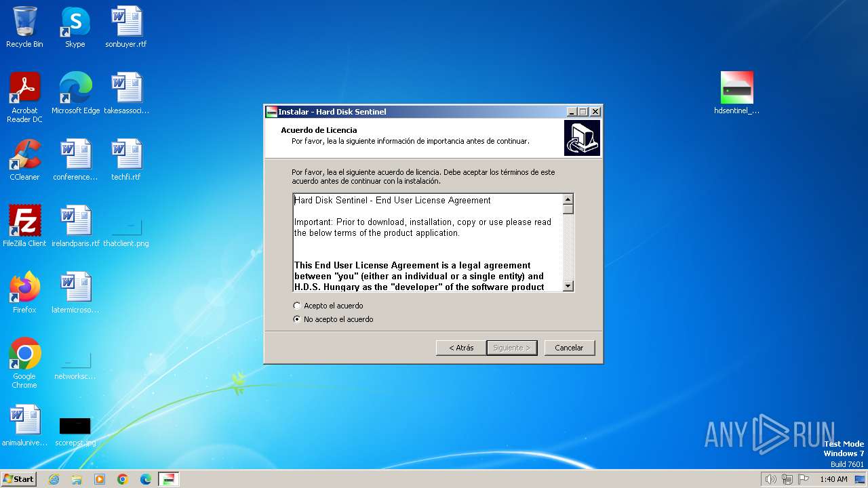
Task: Open the CCleaner desktop shortcut
Action: click(24, 160)
